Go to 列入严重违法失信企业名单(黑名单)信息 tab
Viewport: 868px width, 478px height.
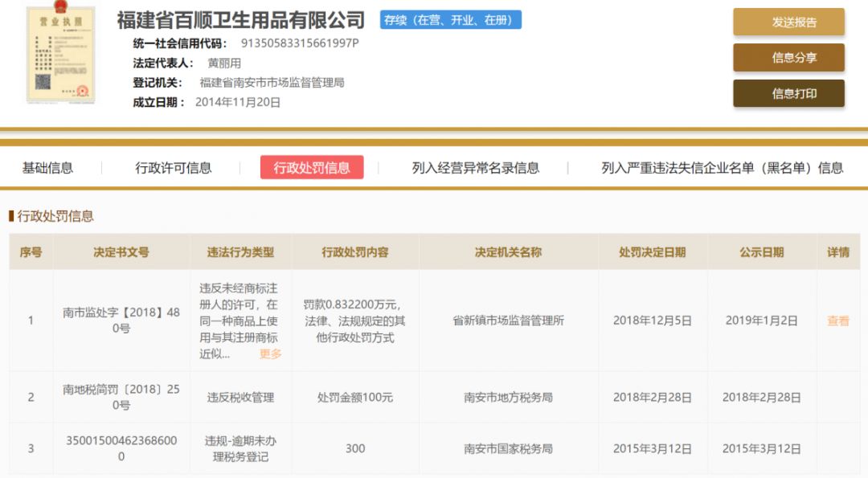point(722,168)
